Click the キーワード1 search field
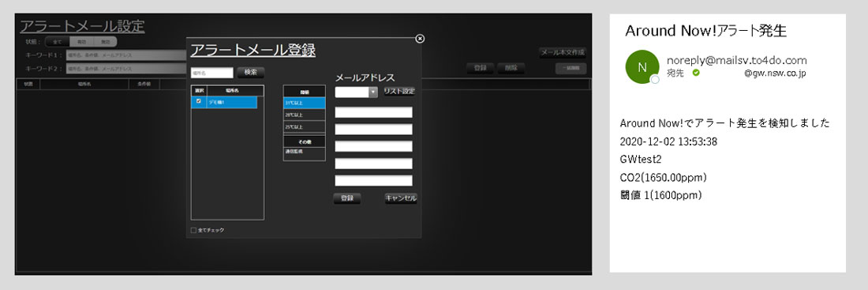 tap(126, 55)
